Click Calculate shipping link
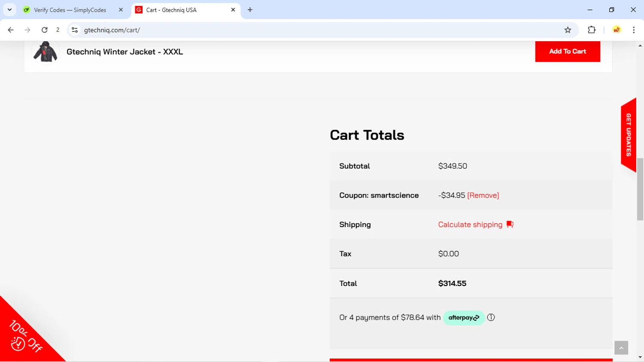 (470, 225)
